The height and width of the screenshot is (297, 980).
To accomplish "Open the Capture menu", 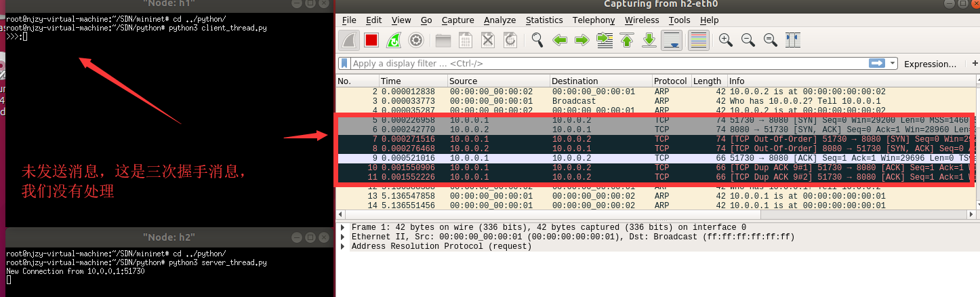I will click(x=457, y=20).
